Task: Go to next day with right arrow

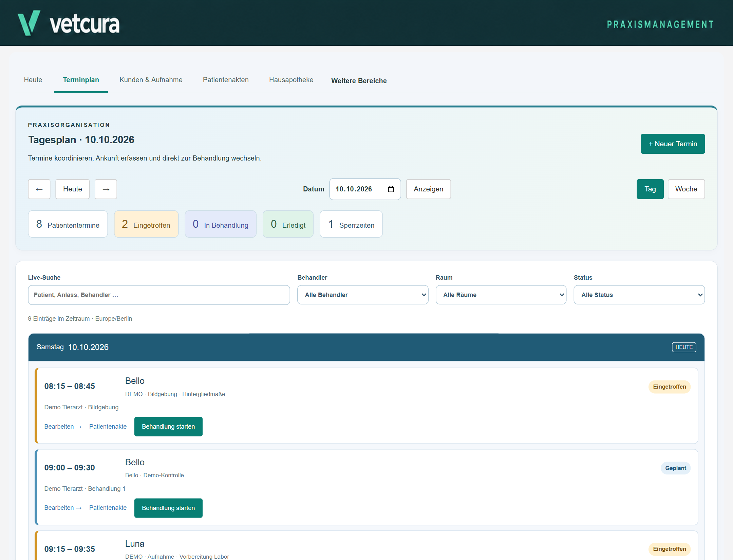Action: coord(106,189)
